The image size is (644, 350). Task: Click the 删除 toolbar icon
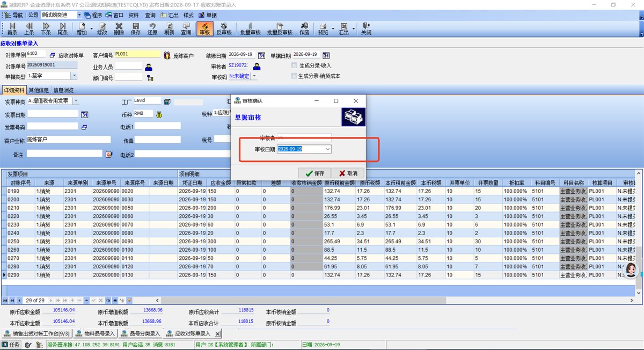click(119, 28)
